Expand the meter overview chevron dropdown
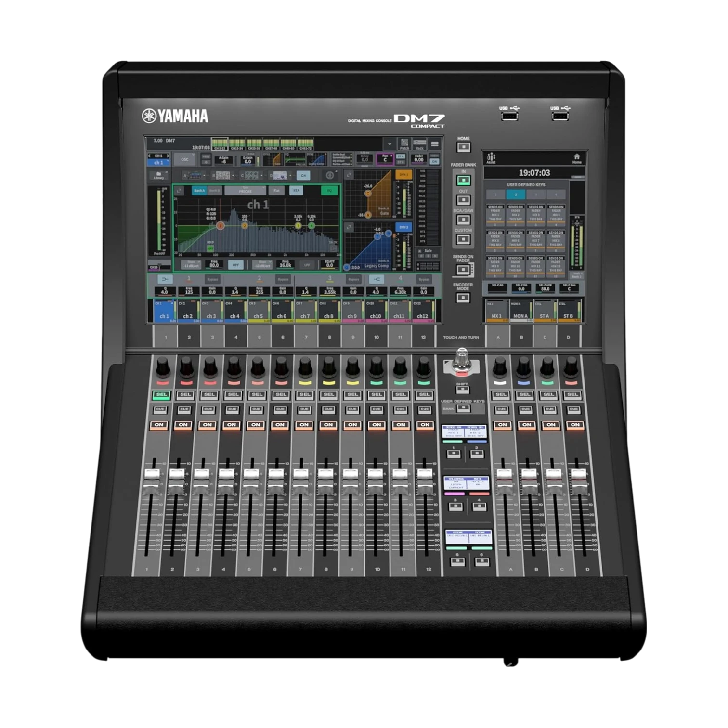This screenshot has width=728, height=728. click(x=389, y=144)
